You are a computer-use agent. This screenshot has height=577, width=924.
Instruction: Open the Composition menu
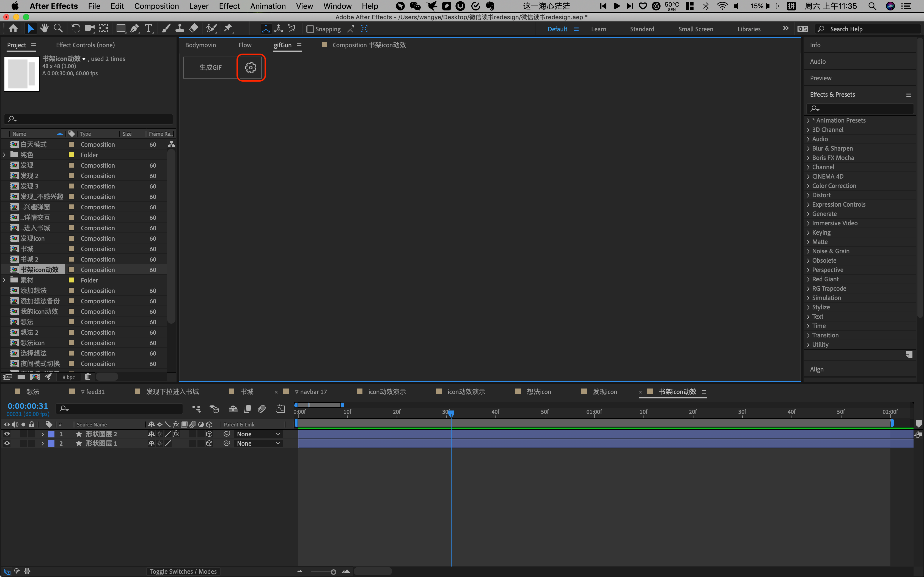point(156,6)
